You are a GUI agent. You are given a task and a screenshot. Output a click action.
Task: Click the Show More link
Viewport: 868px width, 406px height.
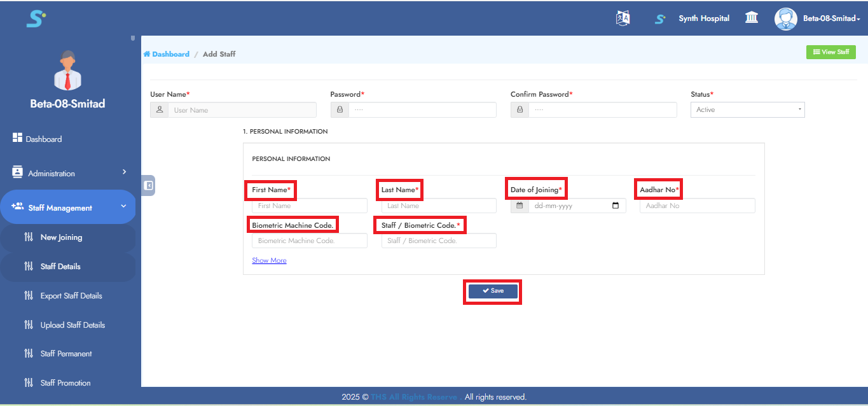[x=269, y=260]
